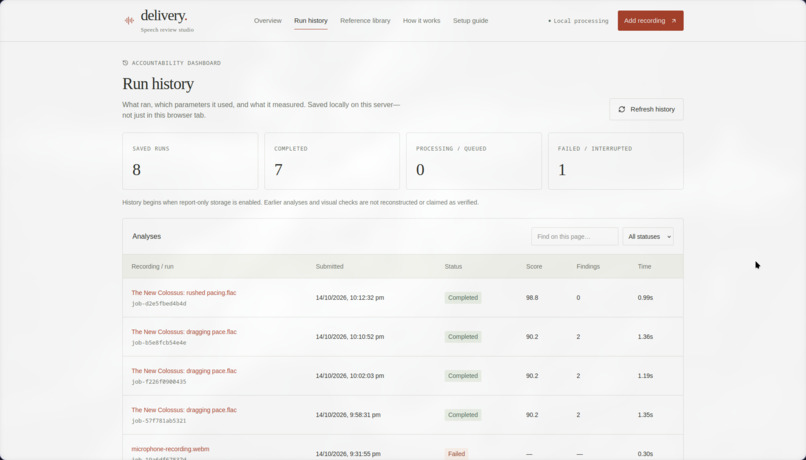Click the Accountability Dashboard history icon
The height and width of the screenshot is (460, 806).
point(125,63)
